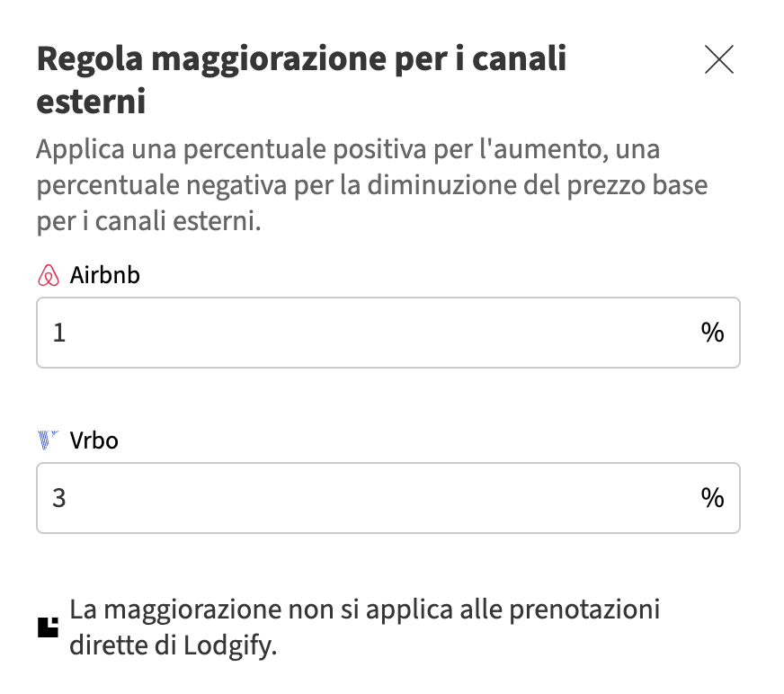Click the Airbnb logo icon

(x=49, y=276)
